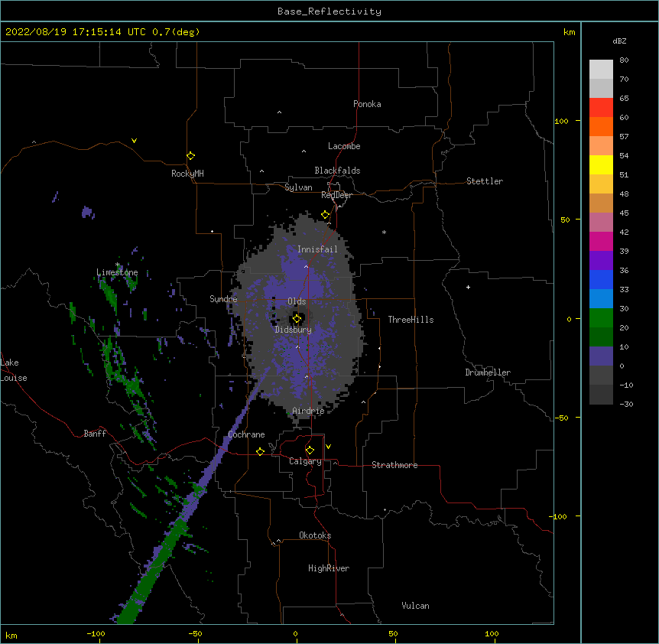The image size is (659, 644).
Task: Click the Limestone label
Action: (117, 272)
